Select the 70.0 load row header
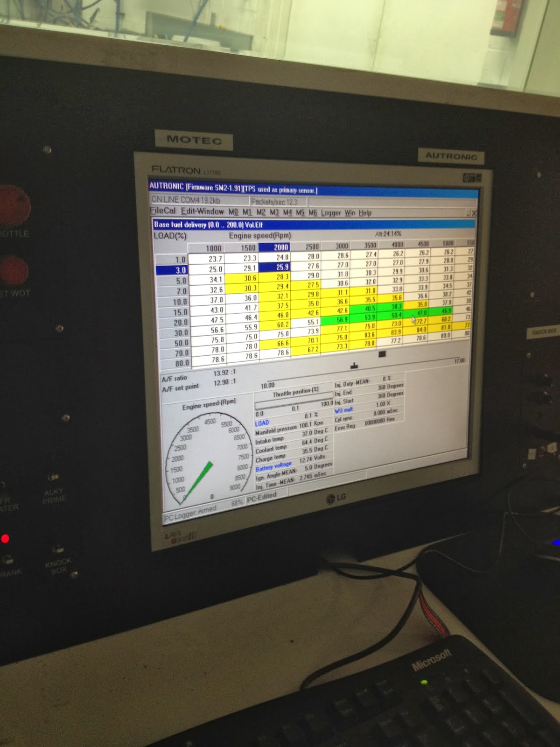560x747 pixels. [175, 353]
